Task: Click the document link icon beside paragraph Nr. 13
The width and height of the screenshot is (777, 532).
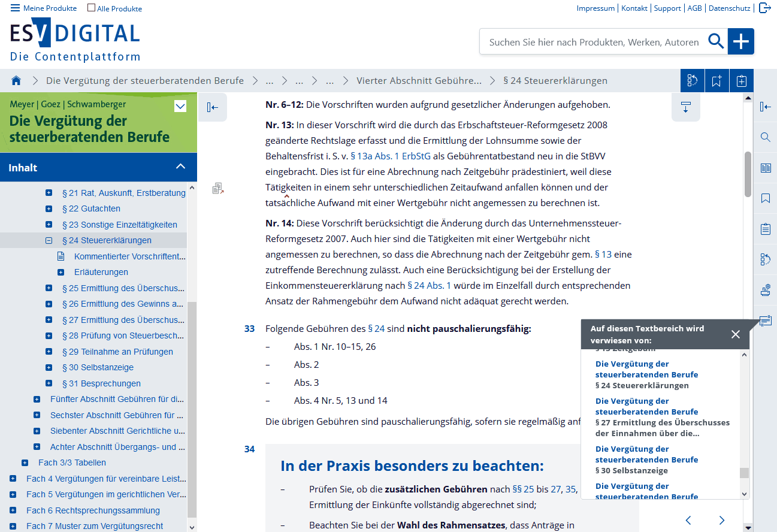Action: [x=218, y=189]
